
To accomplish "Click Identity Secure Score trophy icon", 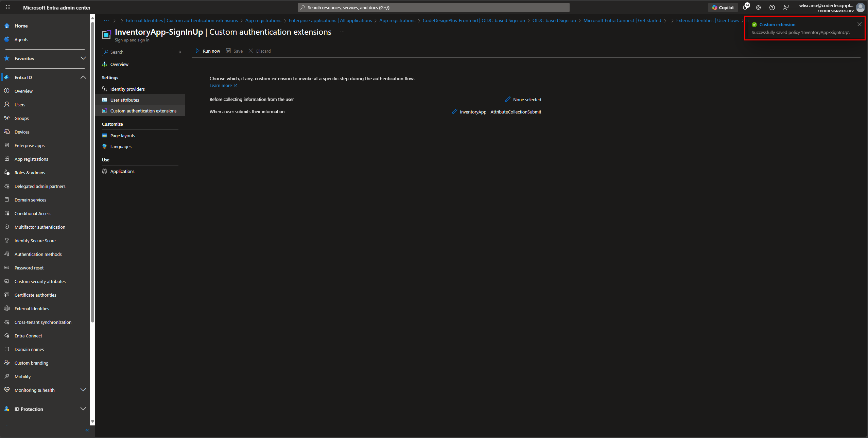I will (x=7, y=240).
